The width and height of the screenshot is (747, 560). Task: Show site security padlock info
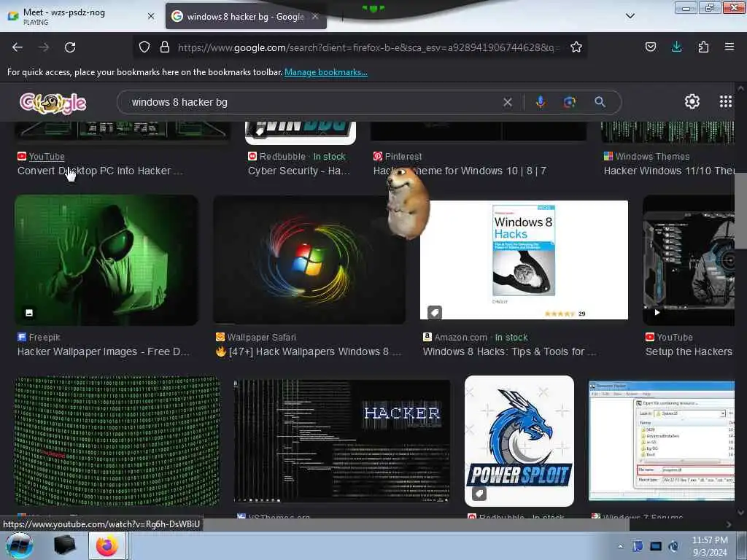pyautogui.click(x=165, y=47)
